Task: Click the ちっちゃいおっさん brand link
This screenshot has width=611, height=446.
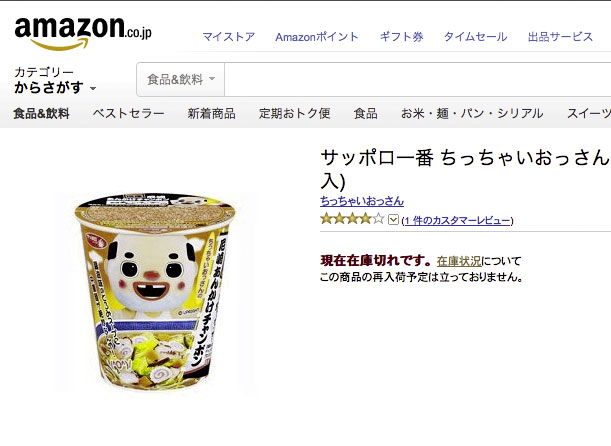Action: tap(362, 201)
